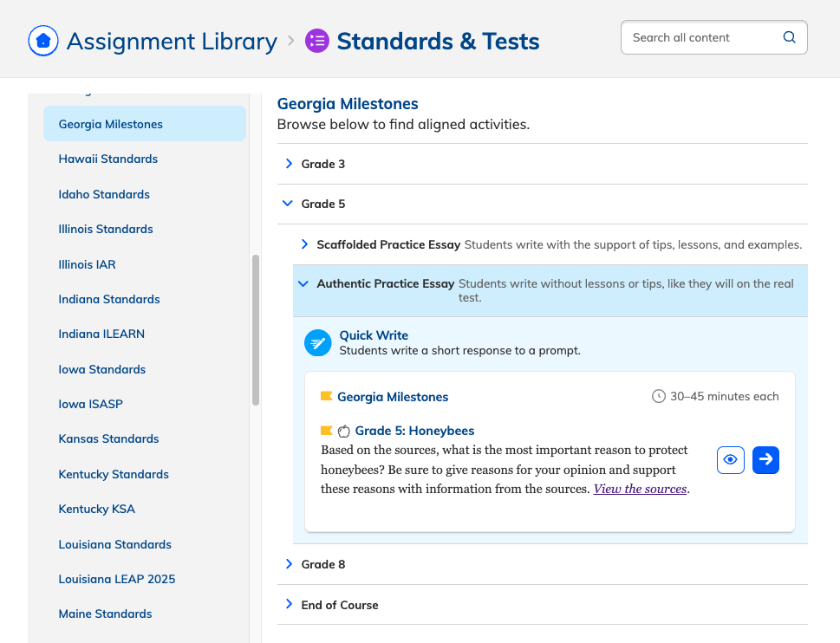Click the apple icon next to Grade 5: Honeybees
840x643 pixels.
pos(344,431)
